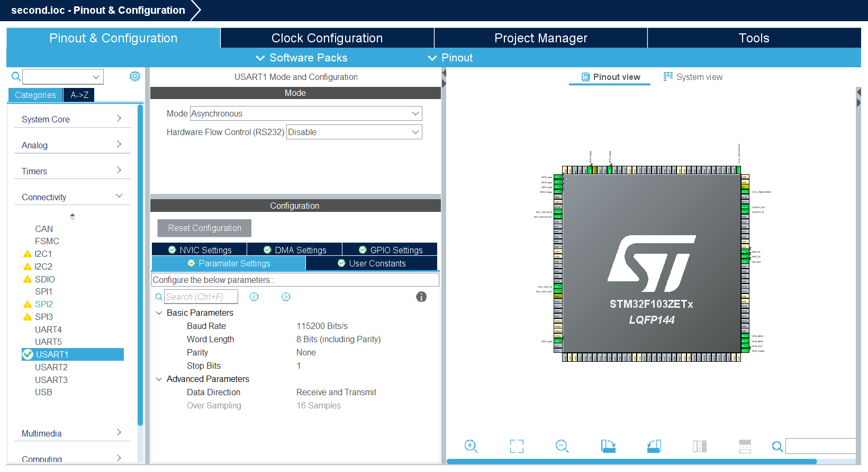Screen dimensions: 868x472
Task: Open the categories settings gear icon
Action: 135,76
